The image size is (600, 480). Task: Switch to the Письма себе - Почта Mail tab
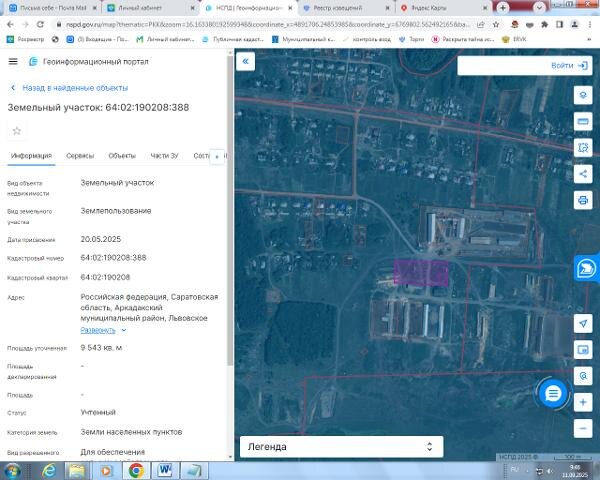tap(52, 8)
